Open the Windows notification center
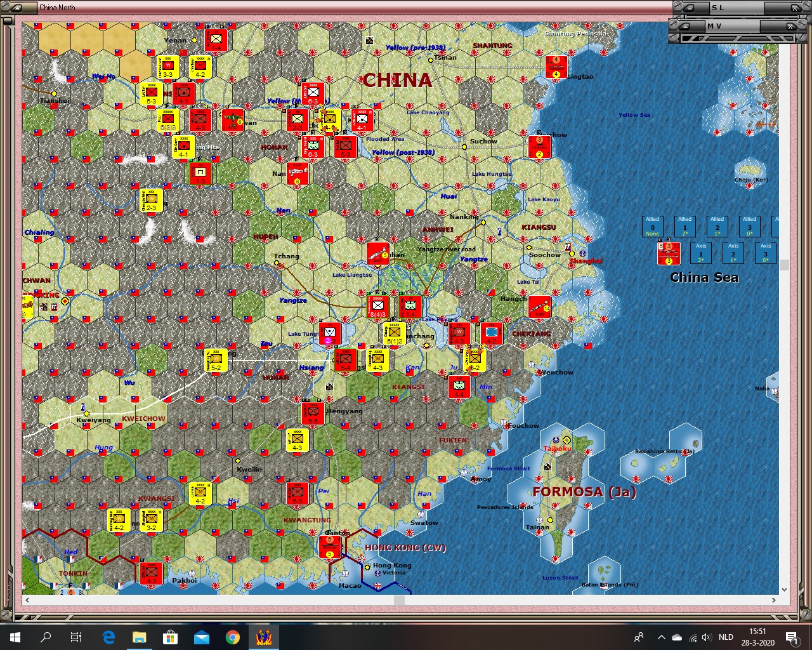 (x=792, y=637)
